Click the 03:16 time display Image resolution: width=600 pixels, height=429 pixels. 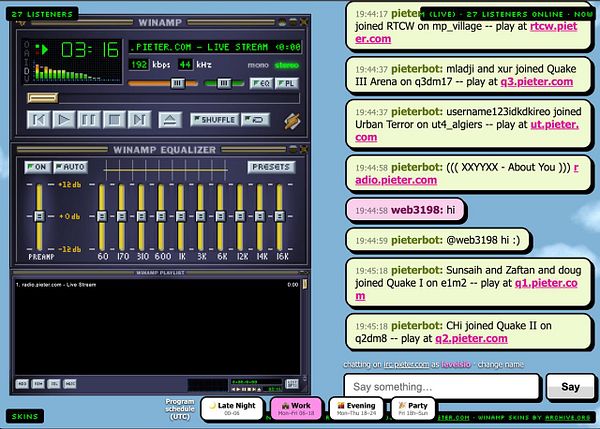(x=90, y=50)
